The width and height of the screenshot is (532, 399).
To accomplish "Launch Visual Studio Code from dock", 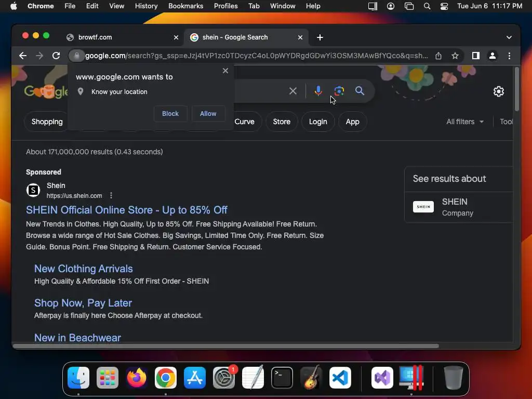I will 340,378.
